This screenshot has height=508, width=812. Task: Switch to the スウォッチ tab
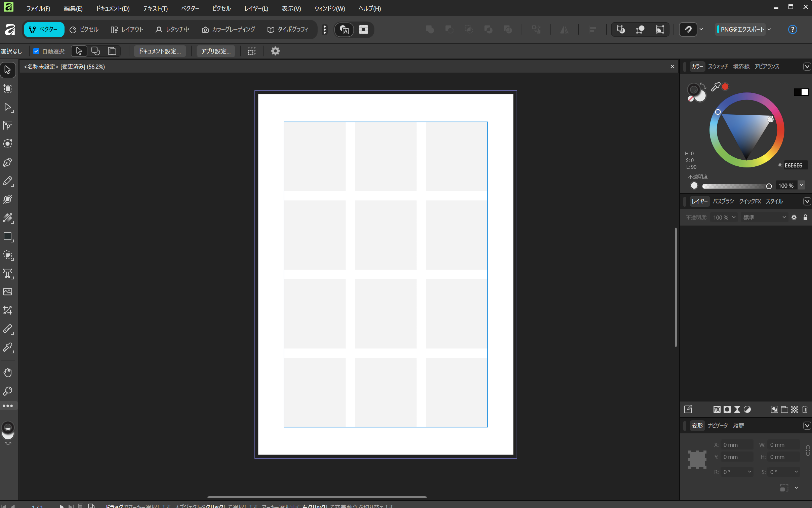click(718, 67)
